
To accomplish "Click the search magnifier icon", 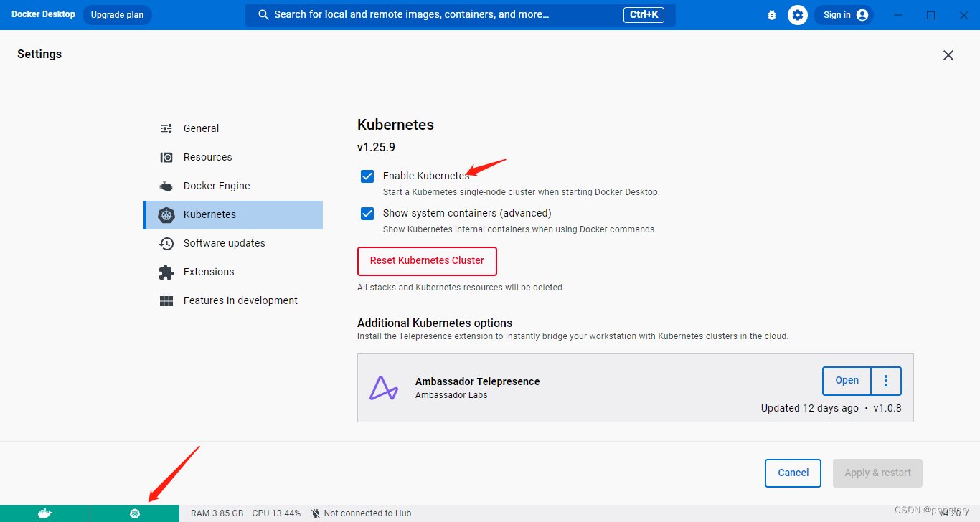I will pyautogui.click(x=263, y=15).
